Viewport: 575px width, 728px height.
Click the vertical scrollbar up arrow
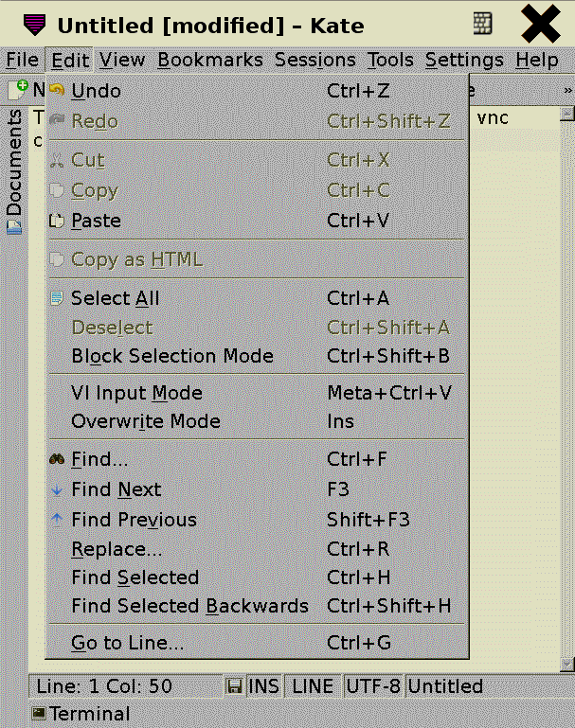point(566,114)
